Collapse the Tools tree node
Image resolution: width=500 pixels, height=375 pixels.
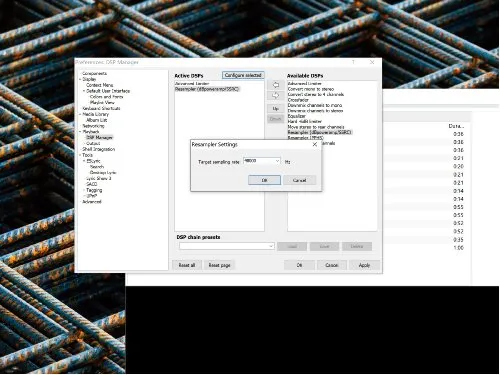point(80,155)
